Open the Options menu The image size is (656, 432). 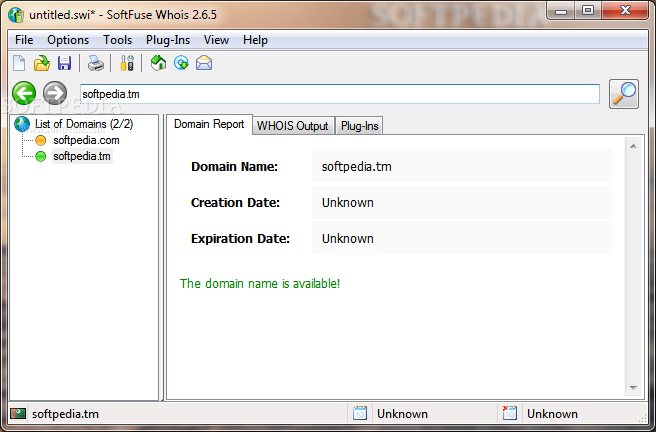click(68, 40)
